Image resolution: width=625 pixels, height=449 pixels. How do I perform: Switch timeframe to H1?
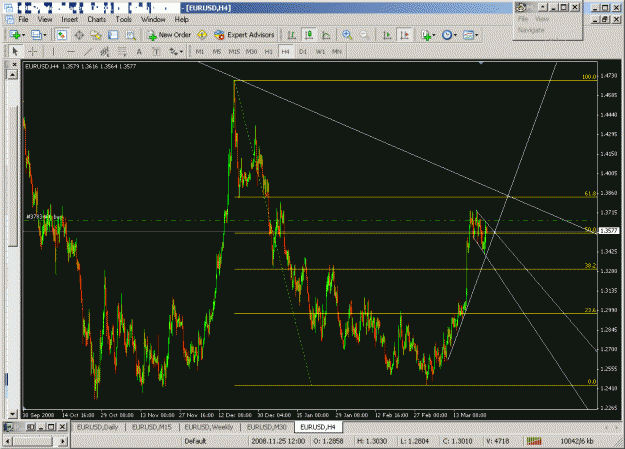click(268, 51)
